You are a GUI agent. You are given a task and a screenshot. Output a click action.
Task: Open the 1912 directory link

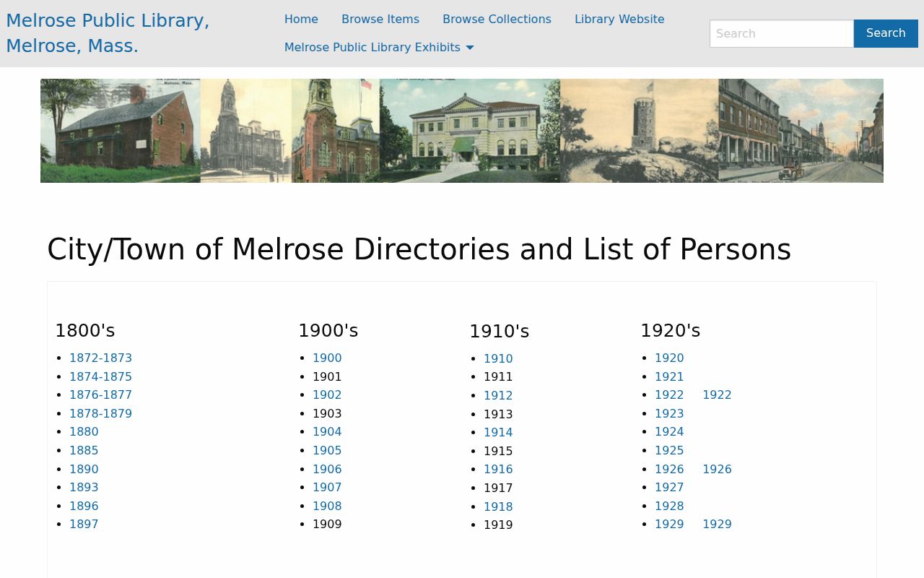[498, 396]
